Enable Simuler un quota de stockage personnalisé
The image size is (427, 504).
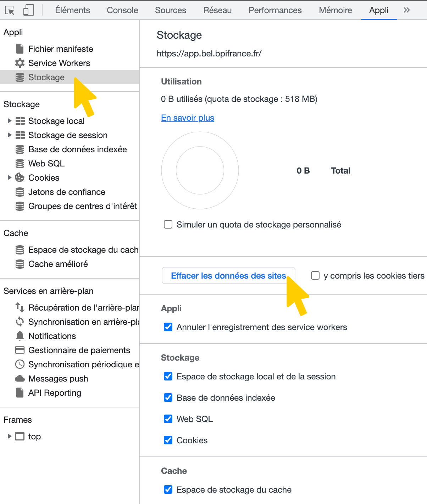click(x=168, y=225)
